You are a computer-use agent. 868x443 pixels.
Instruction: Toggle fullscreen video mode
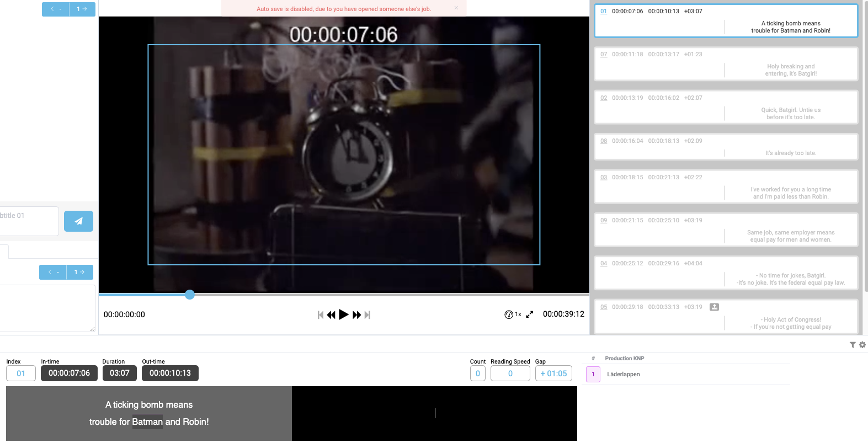[x=530, y=314]
